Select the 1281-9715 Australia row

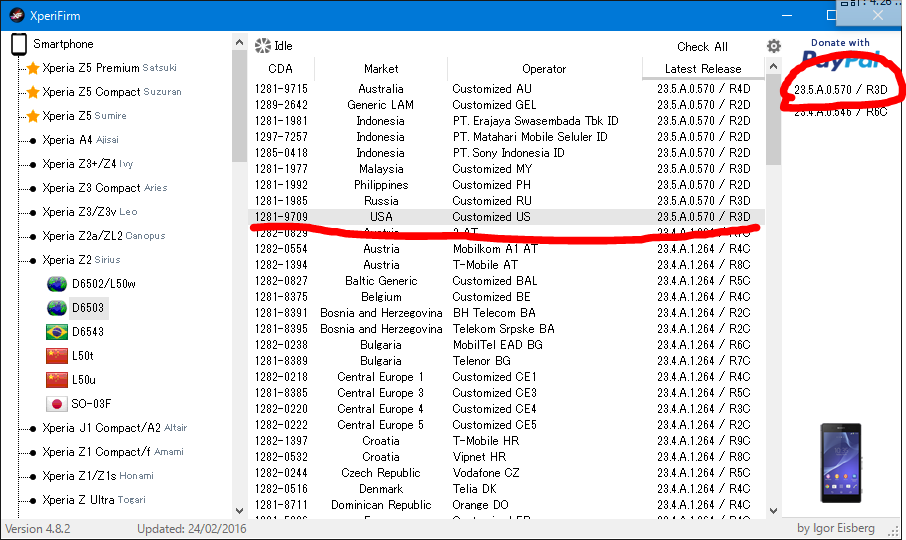tap(507, 89)
